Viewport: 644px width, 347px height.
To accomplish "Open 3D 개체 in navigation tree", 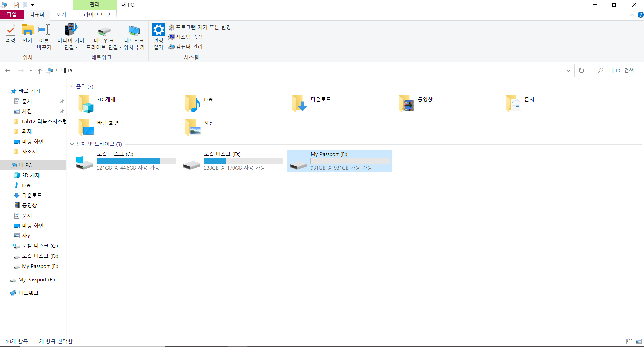I will [x=27, y=175].
